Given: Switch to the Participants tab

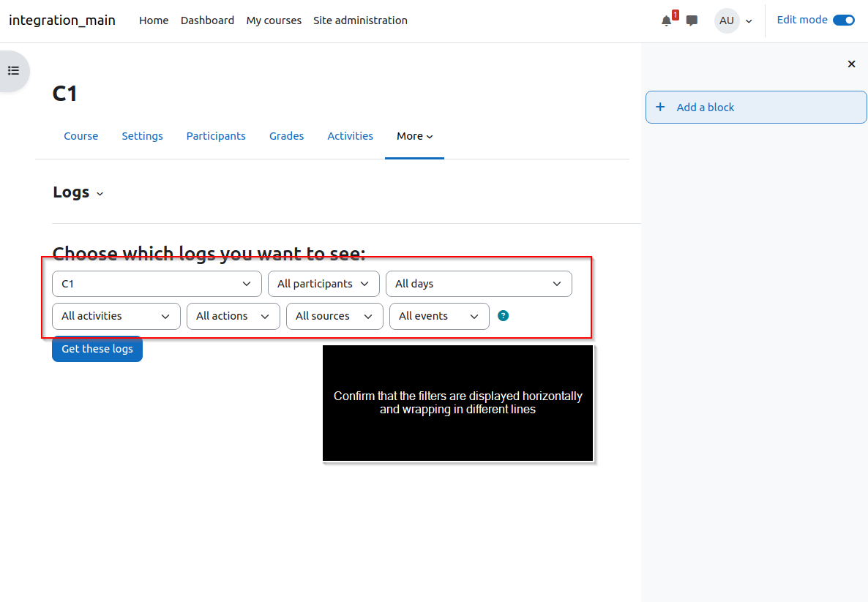Looking at the screenshot, I should click(216, 136).
